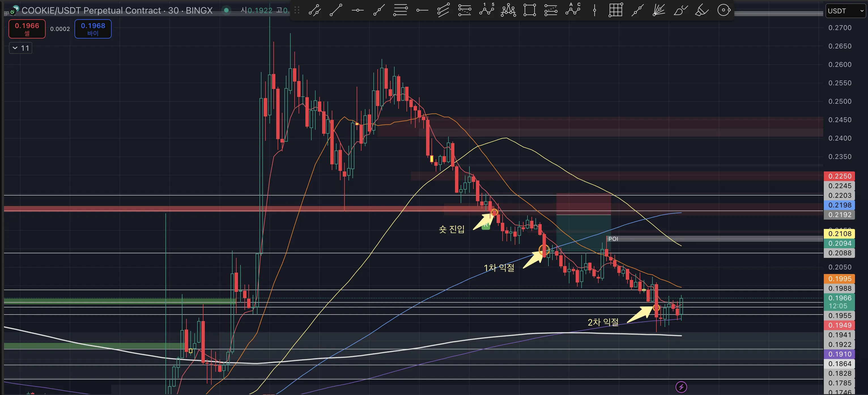
Task: Select the Ray drawing tool
Action: point(379,10)
